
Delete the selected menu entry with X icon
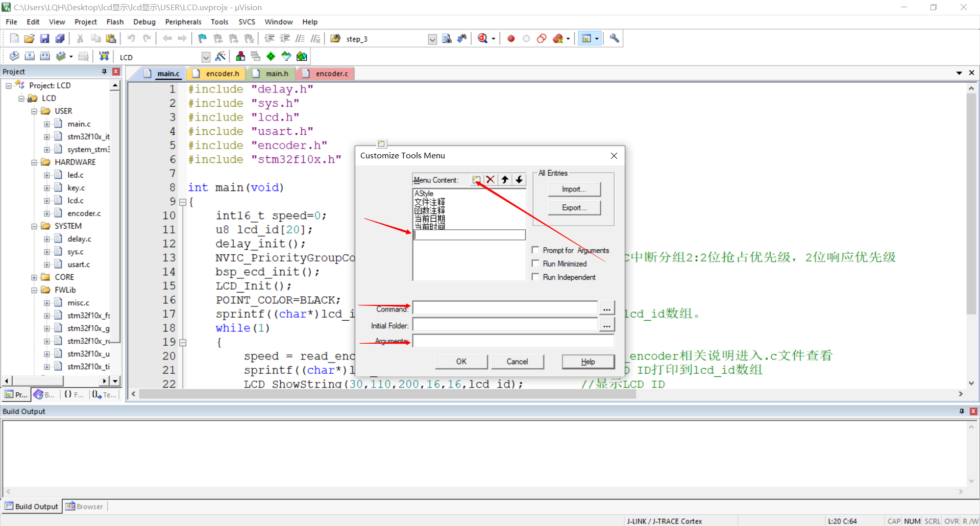click(491, 180)
